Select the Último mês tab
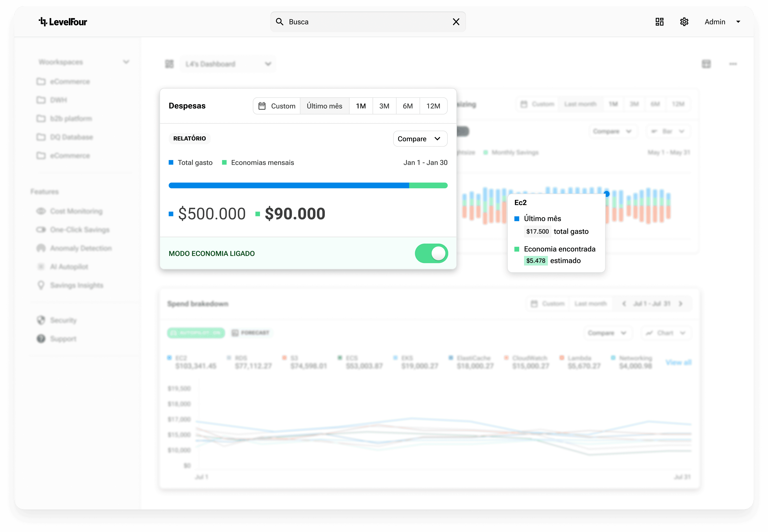768x532 pixels. (x=324, y=106)
